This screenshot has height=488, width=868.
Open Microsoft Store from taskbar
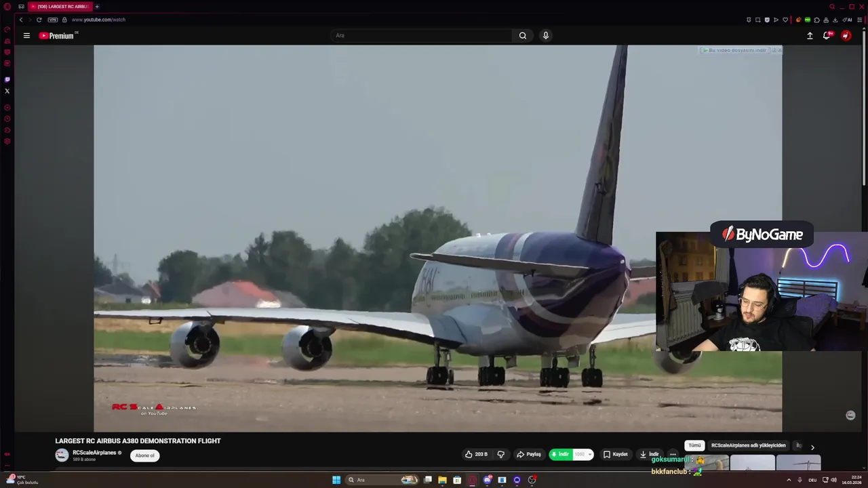pyautogui.click(x=457, y=480)
